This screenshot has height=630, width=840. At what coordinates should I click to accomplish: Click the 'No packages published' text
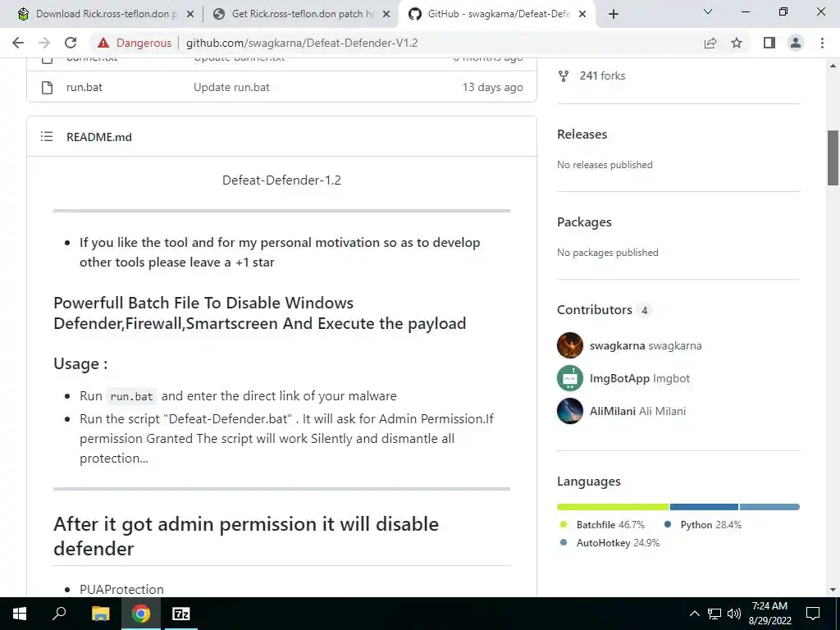point(608,253)
